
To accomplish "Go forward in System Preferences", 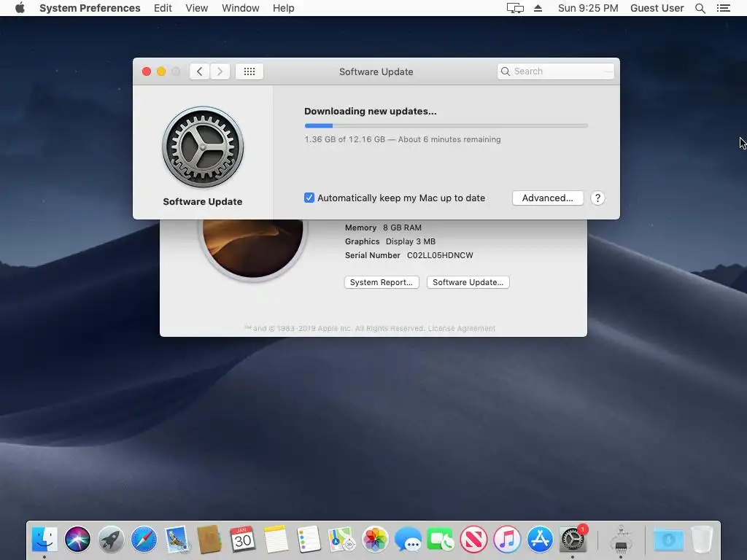I will [220, 71].
